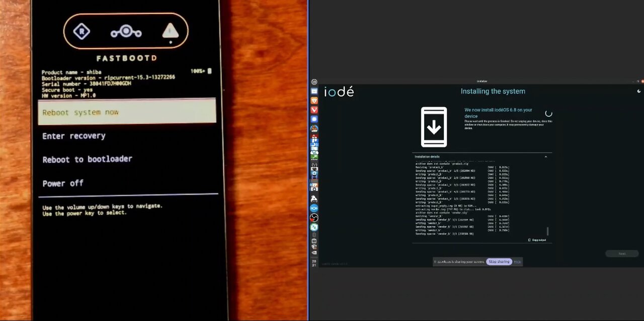
Task: Click the dock clock showing 20 31
Action: click(x=314, y=263)
